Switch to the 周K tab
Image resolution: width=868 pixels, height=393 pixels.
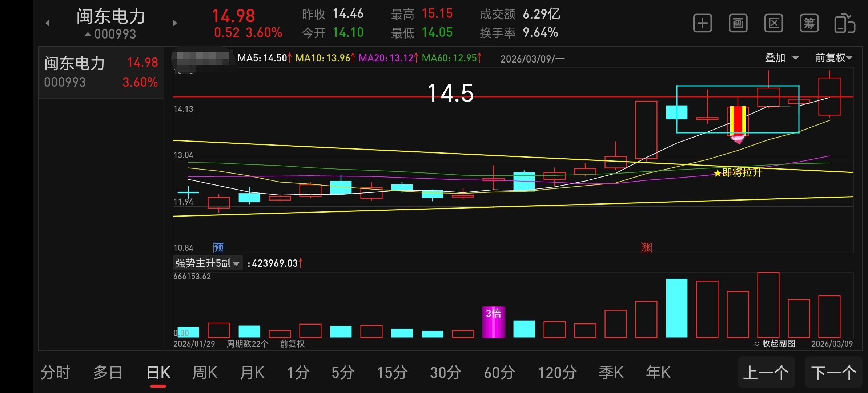pyautogui.click(x=205, y=373)
